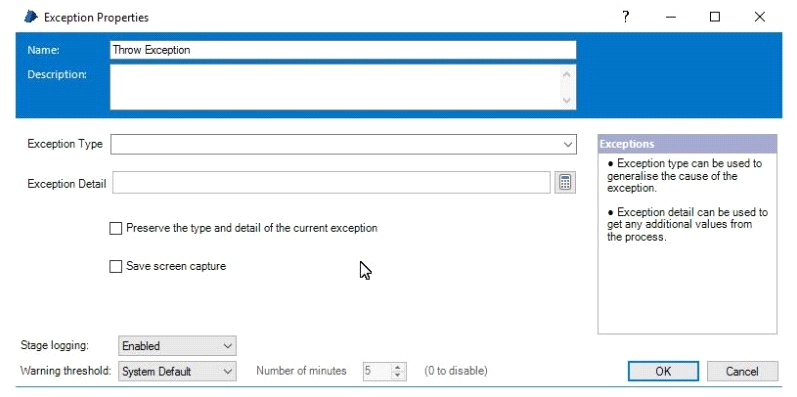Open the Warning threshold dropdown
Image resolution: width=797 pixels, height=397 pixels.
177,371
